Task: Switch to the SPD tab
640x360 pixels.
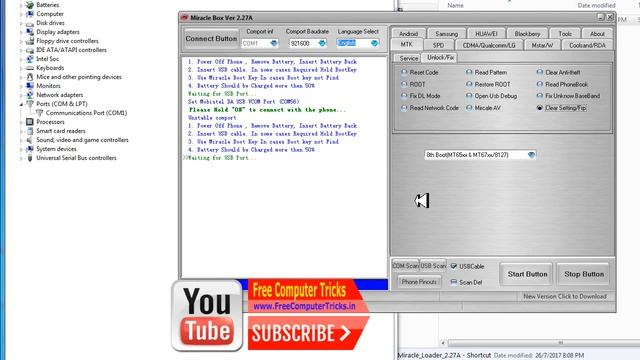Action: click(x=438, y=45)
